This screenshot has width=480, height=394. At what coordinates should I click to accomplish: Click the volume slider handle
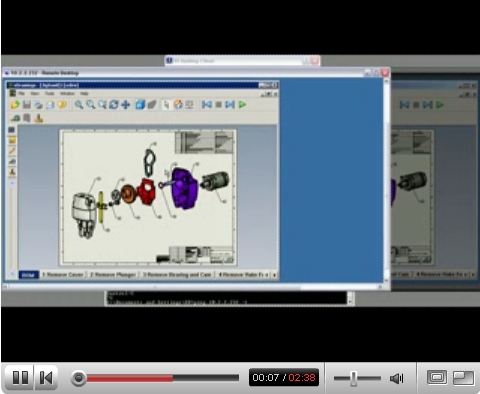pos(354,378)
